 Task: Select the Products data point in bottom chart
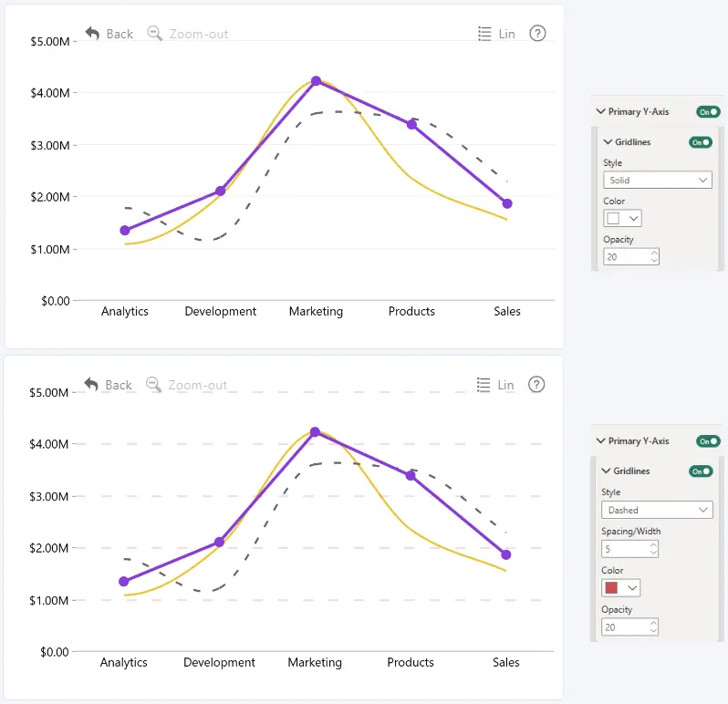coord(411,476)
